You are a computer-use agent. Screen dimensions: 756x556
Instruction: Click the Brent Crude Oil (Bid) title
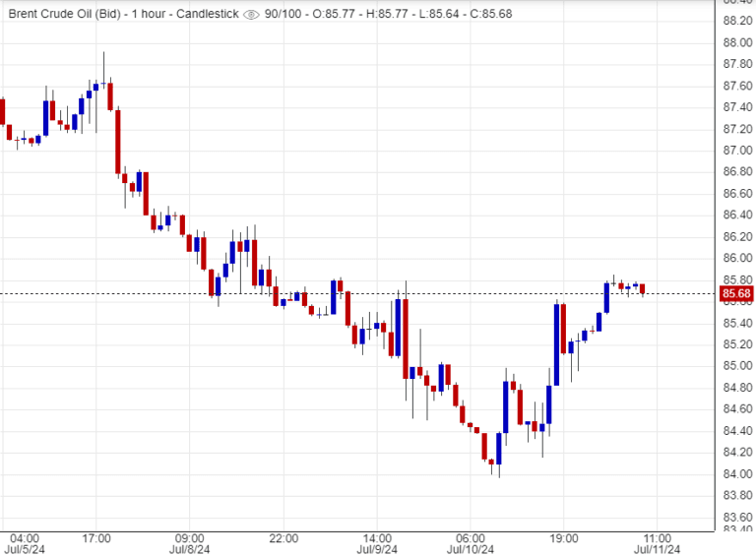[62, 15]
